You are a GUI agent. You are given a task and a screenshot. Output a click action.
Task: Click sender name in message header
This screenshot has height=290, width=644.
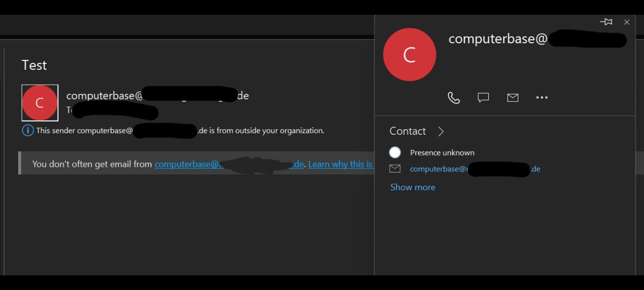104,96
